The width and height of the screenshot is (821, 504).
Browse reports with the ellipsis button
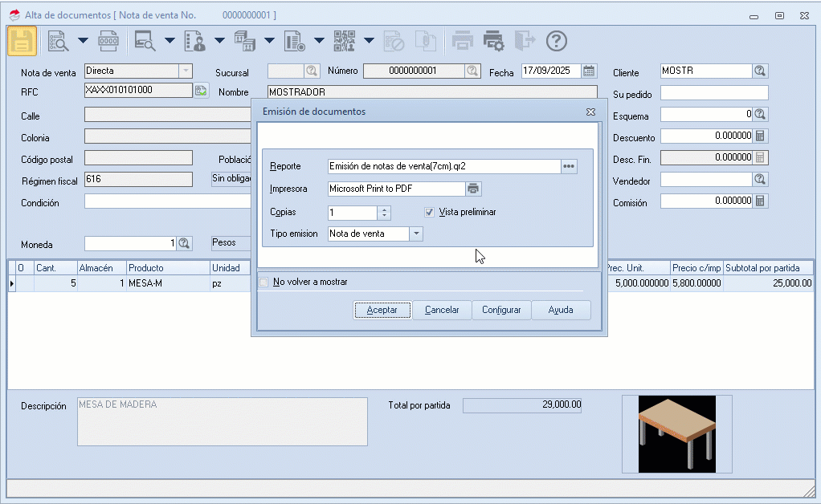click(569, 166)
